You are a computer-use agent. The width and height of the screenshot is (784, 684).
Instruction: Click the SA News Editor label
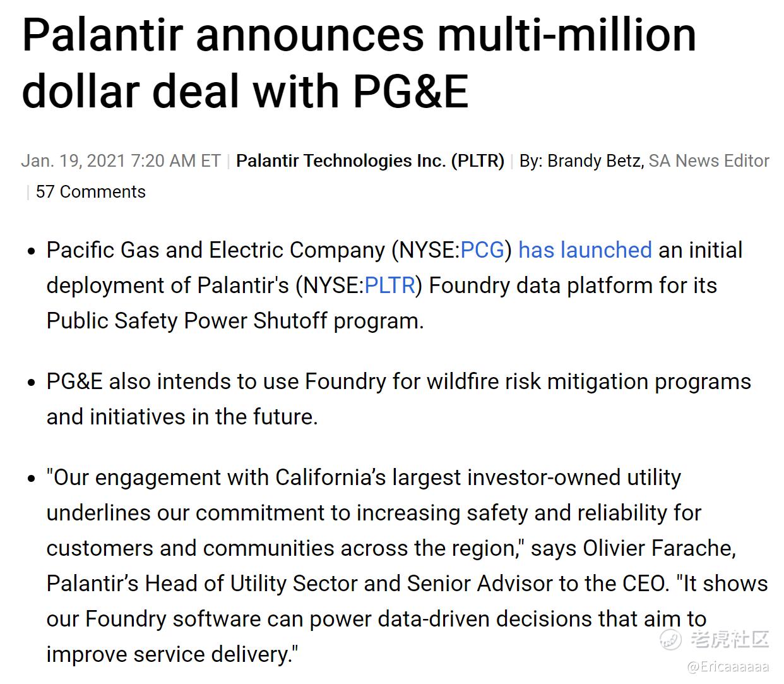tap(709, 161)
